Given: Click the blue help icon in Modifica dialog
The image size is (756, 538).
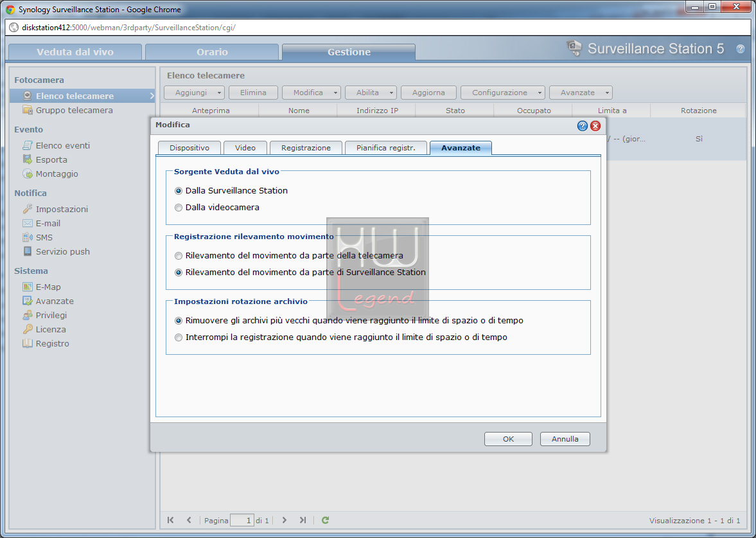Looking at the screenshot, I should click(x=583, y=126).
